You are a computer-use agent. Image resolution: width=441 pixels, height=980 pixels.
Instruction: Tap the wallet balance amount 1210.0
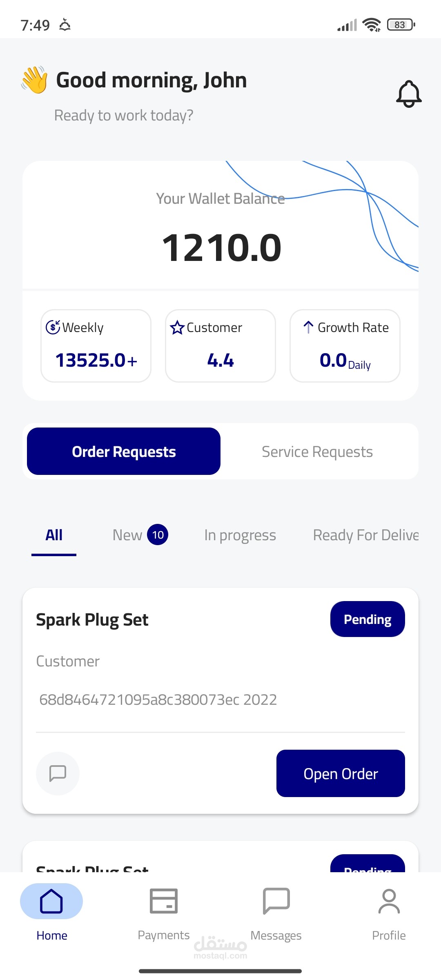tap(221, 247)
